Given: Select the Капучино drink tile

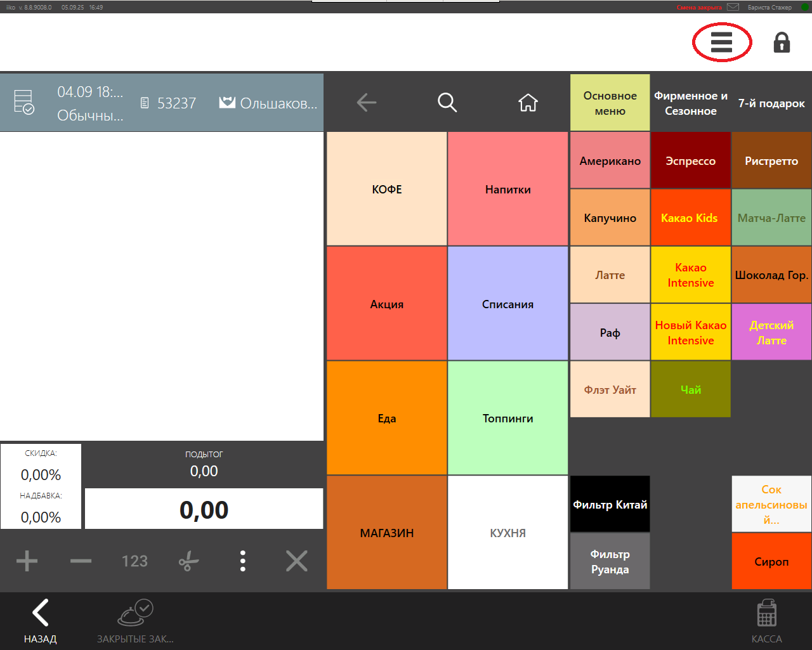Looking at the screenshot, I should tap(610, 218).
